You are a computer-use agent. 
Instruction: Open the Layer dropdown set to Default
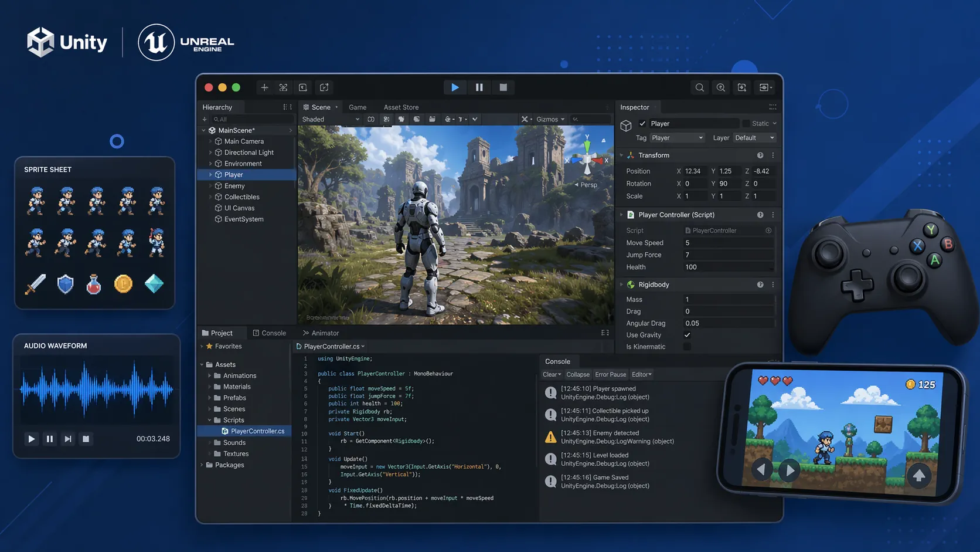pos(754,138)
